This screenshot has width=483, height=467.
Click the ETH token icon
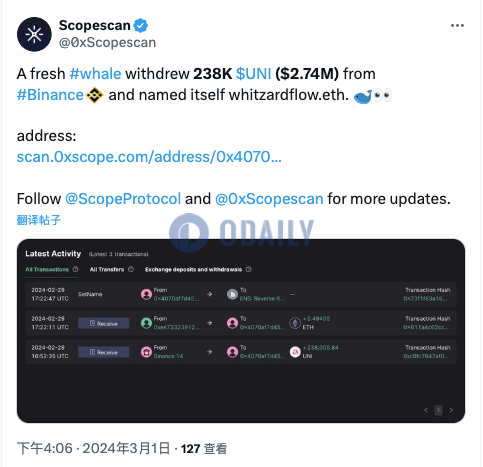tap(295, 323)
